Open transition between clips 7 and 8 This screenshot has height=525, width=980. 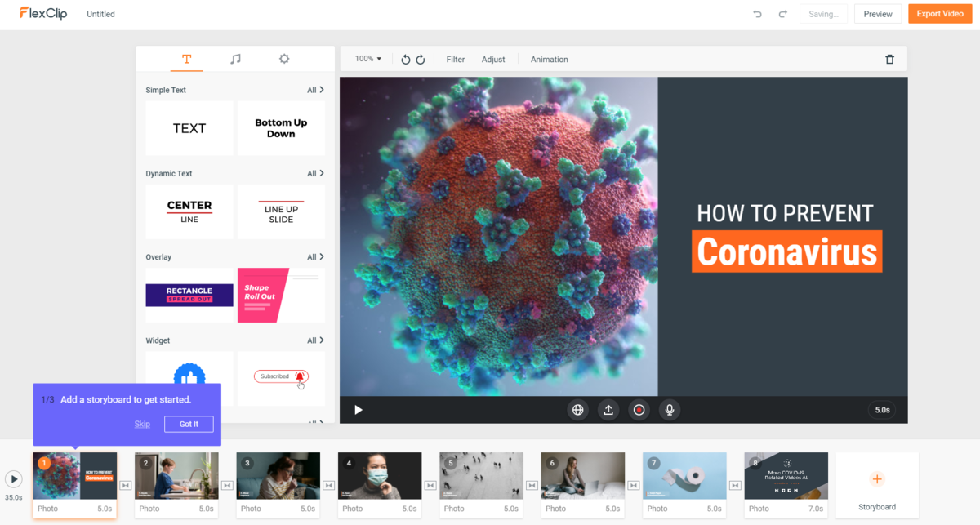[x=735, y=485]
